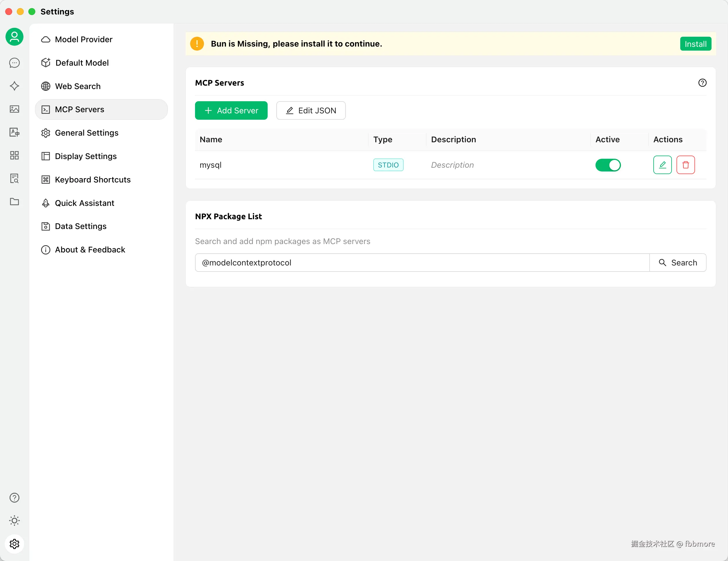Viewport: 728px width, 561px height.
Task: Switch to General Settings section
Action: (x=86, y=133)
